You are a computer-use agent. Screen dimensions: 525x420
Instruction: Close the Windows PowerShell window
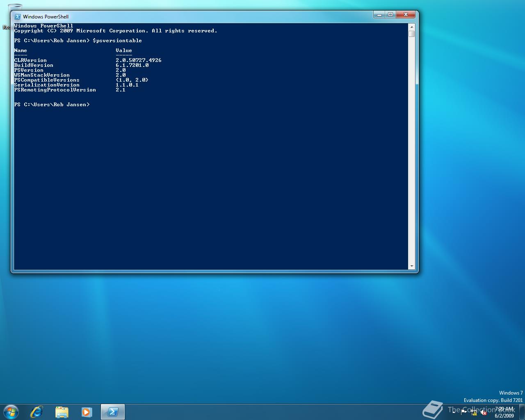[x=406, y=15]
